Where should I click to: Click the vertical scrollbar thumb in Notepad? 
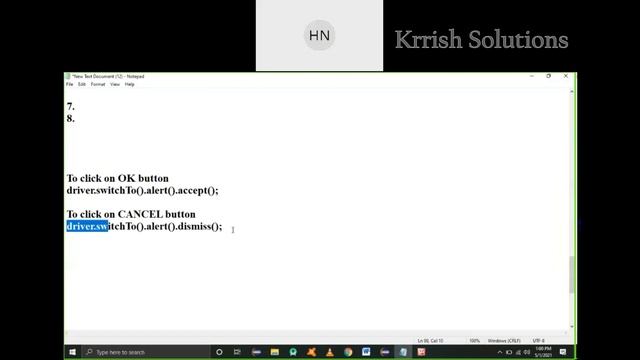coord(571,274)
